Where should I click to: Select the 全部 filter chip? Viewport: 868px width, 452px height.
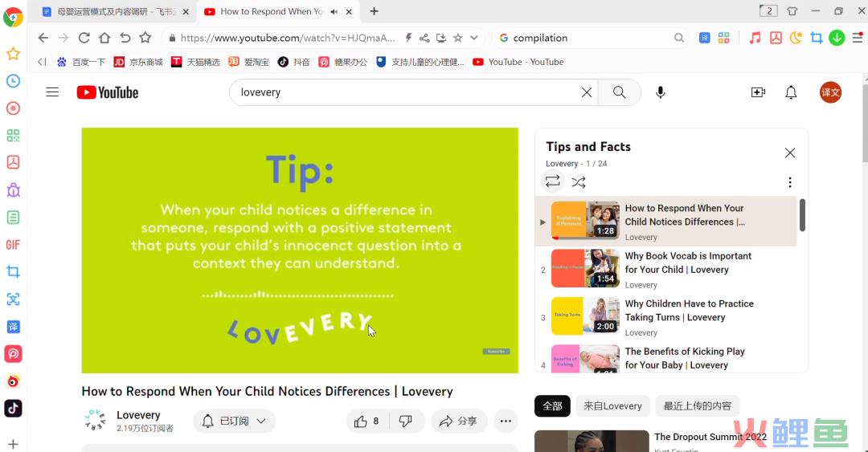tap(552, 406)
